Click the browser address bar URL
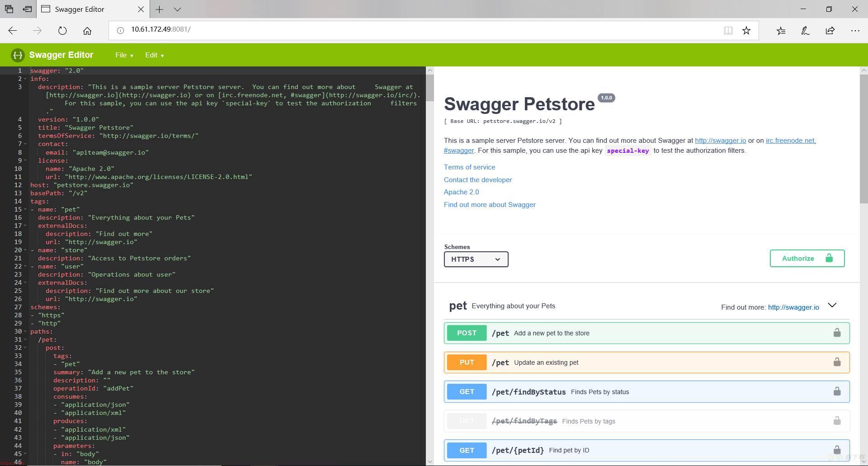 coord(161,29)
